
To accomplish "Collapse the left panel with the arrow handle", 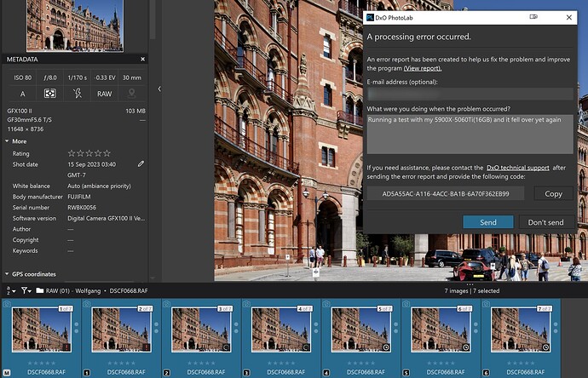I will pos(159,89).
